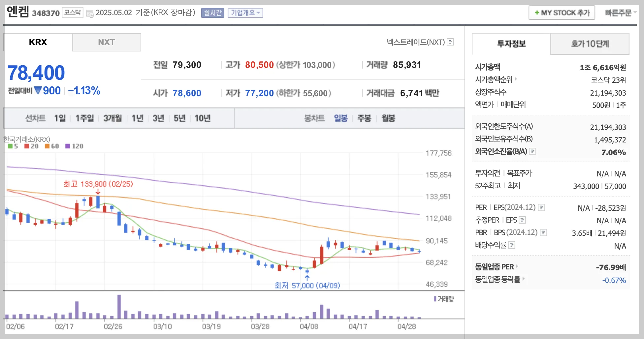Click the orange 60-day moving average legend
Screen dimensions: 644x339
(52, 146)
